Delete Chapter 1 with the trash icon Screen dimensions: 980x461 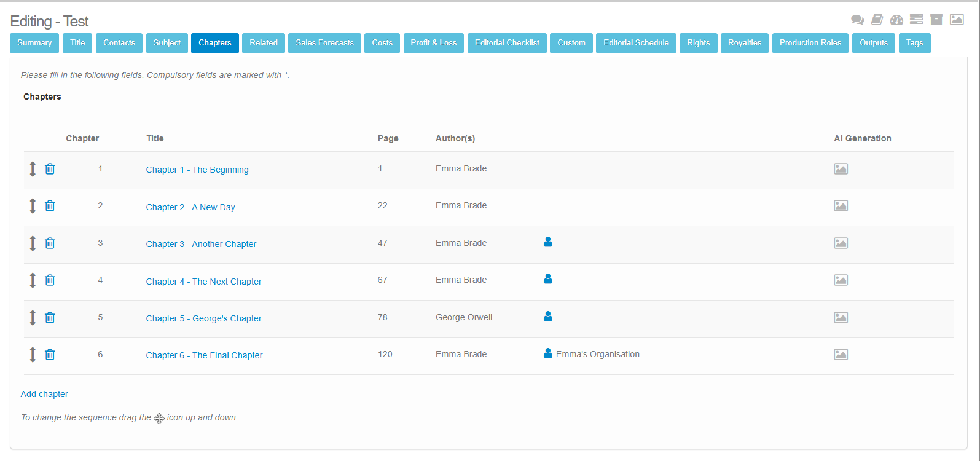pos(50,168)
